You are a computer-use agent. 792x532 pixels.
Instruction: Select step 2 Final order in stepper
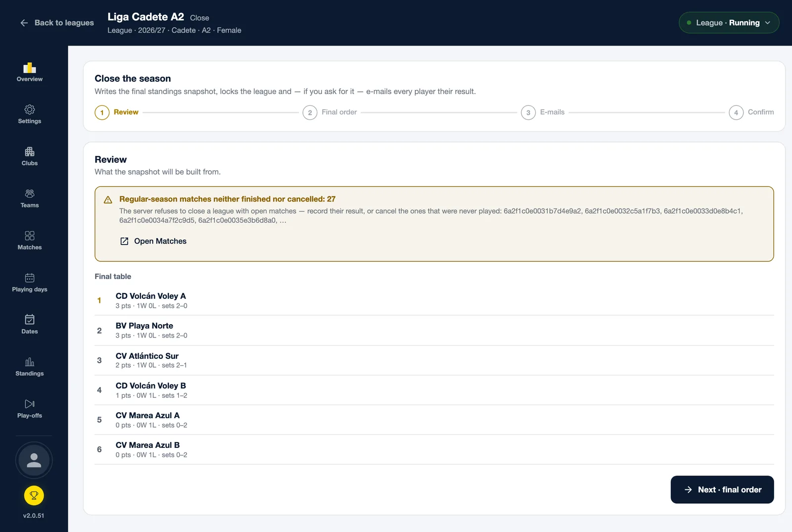click(330, 112)
